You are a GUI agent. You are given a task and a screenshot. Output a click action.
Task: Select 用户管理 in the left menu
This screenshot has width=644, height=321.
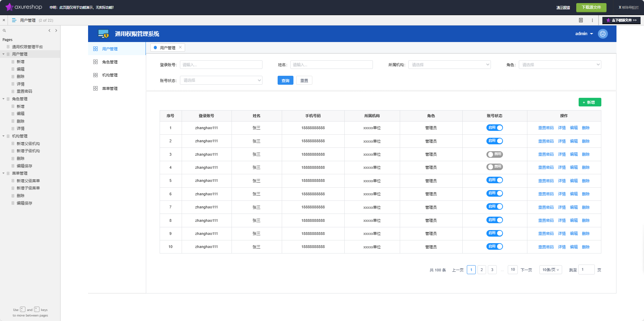(x=117, y=49)
